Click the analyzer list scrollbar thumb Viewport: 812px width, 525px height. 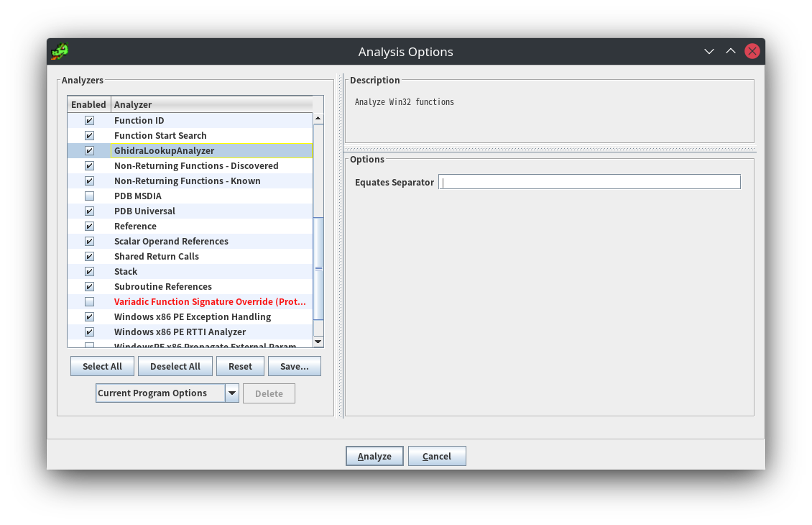318,268
